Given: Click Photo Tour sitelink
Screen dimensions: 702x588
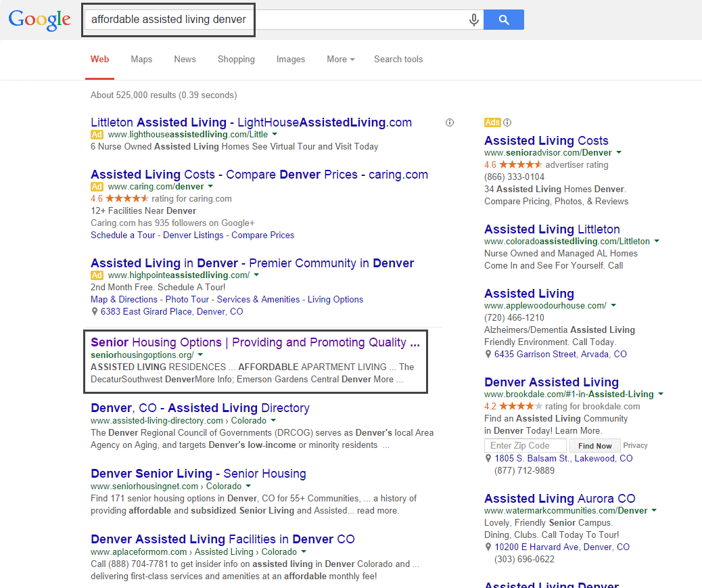Looking at the screenshot, I should click(x=187, y=299).
